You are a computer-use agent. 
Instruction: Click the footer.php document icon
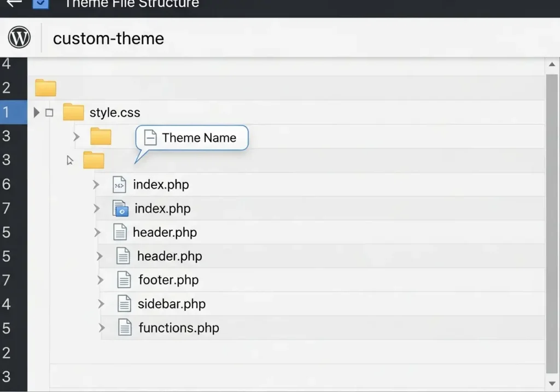click(125, 280)
